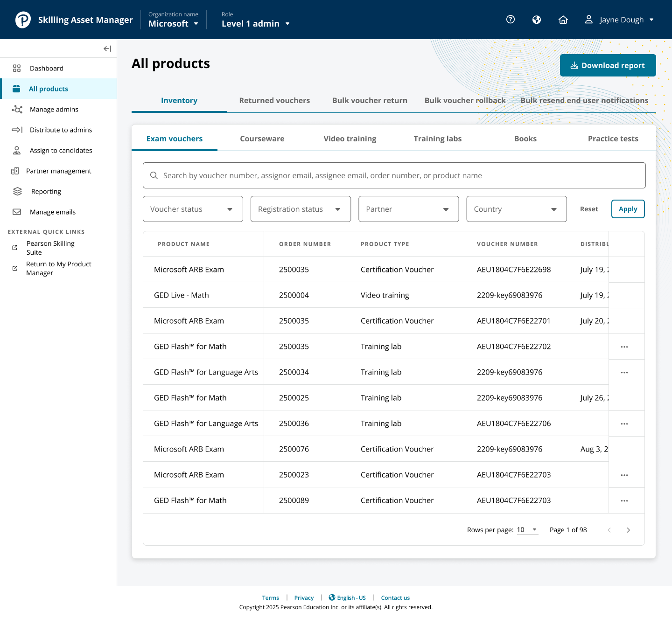Open actions menu for order 2500034 row
Screen dimensions: 672x618
(624, 372)
